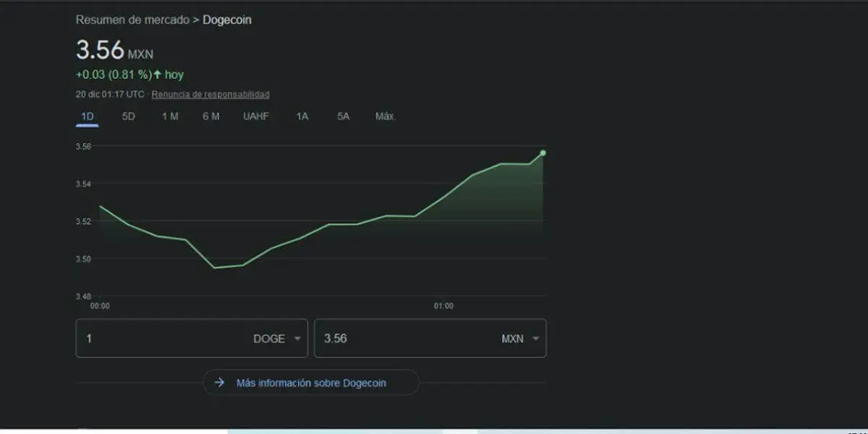Expand the MXN currency dropdown
Image resolution: width=868 pixels, height=434 pixels.
(x=535, y=339)
